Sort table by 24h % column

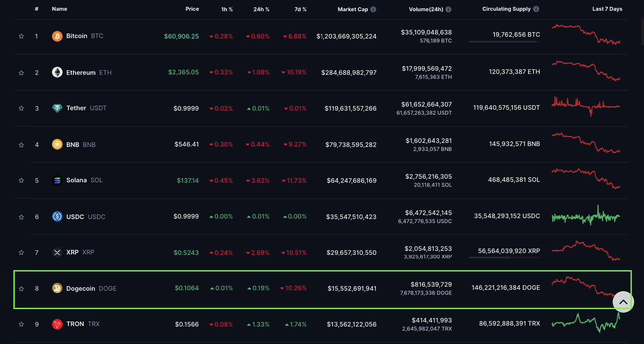coord(261,9)
